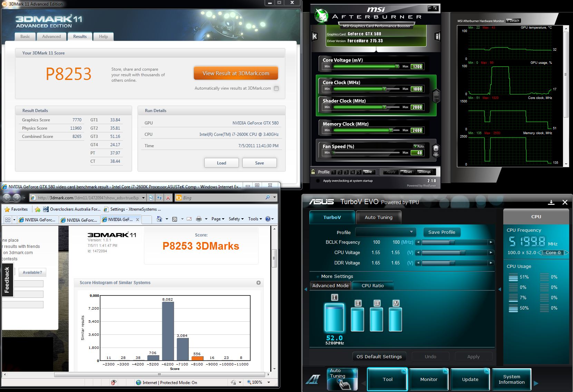Open the IE Safety menu
The image size is (573, 392).
tap(236, 219)
